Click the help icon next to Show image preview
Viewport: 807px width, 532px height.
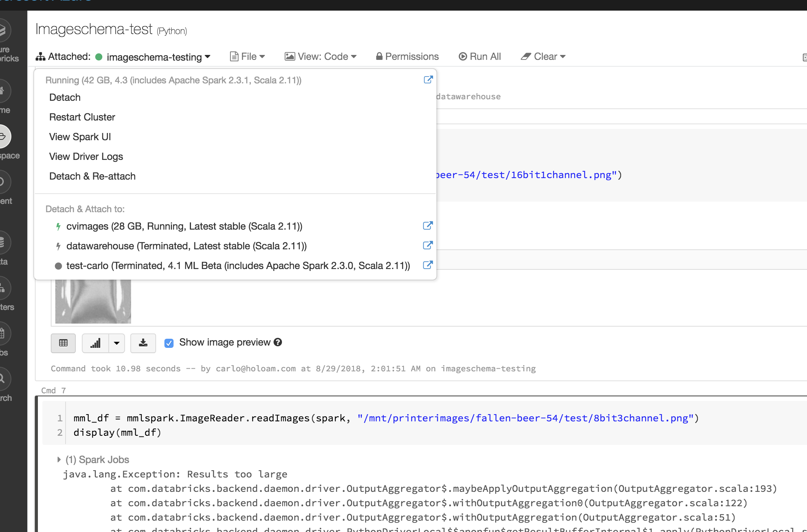click(278, 342)
